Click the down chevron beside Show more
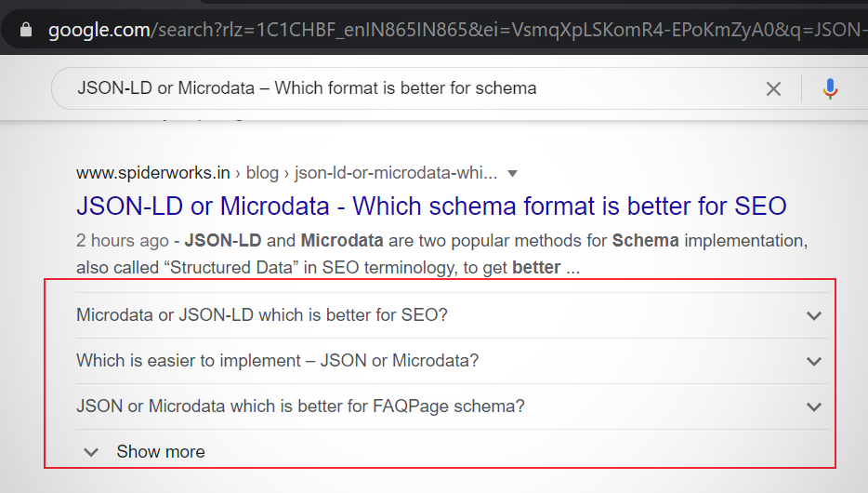Screen dimensions: 868x493 pyautogui.click(x=91, y=452)
